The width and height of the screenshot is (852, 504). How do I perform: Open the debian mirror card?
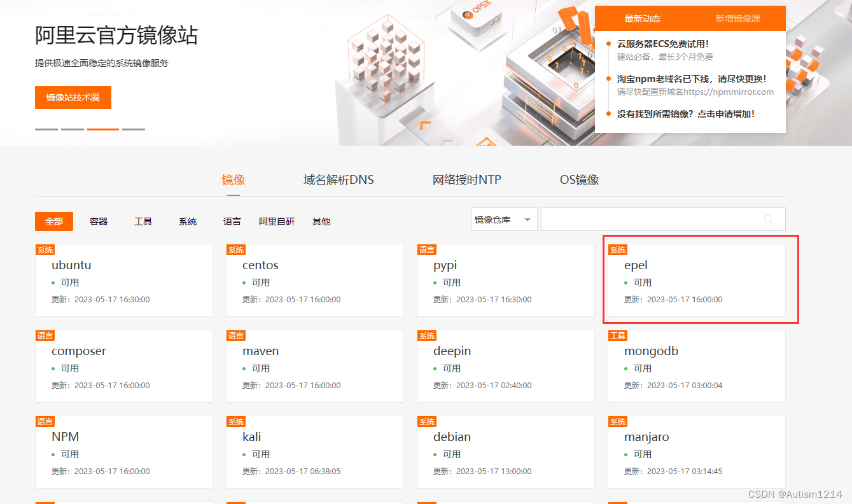click(x=506, y=452)
